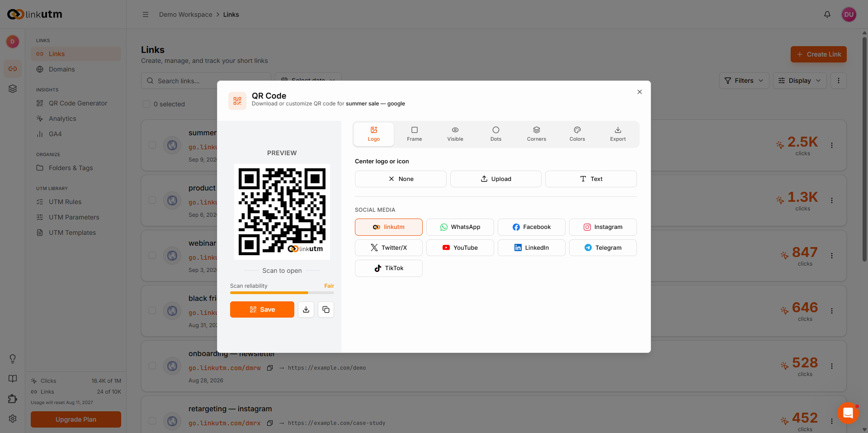Open the DU user avatar menu
The image size is (868, 433).
click(849, 14)
